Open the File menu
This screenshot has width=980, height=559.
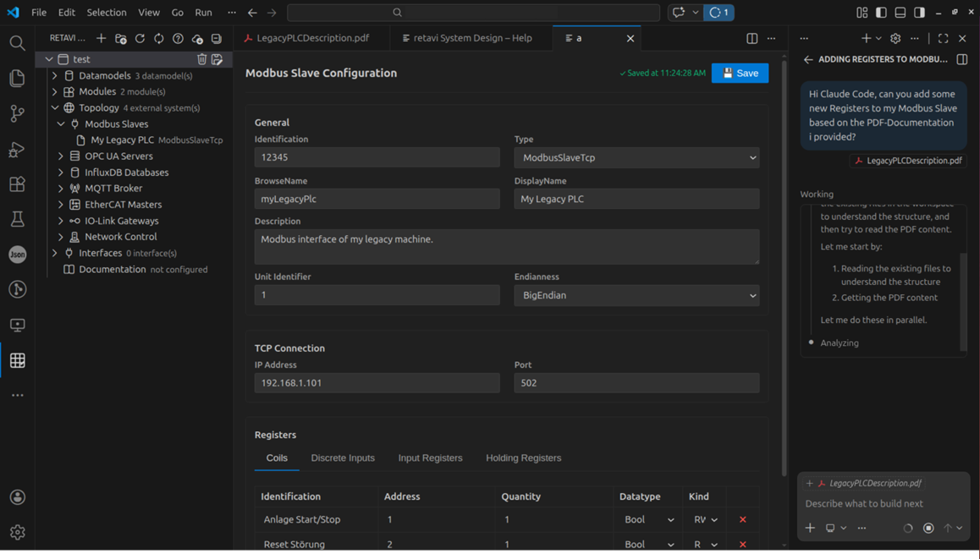(39, 13)
